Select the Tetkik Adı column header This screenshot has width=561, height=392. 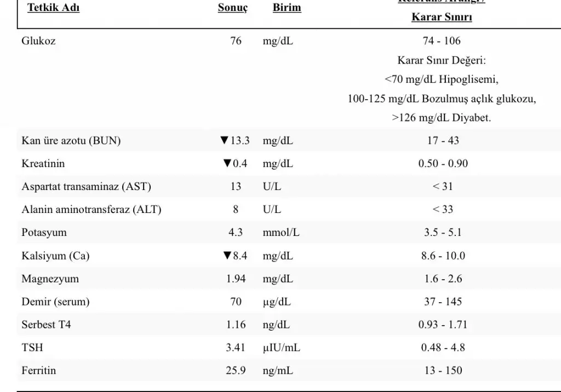[54, 9]
